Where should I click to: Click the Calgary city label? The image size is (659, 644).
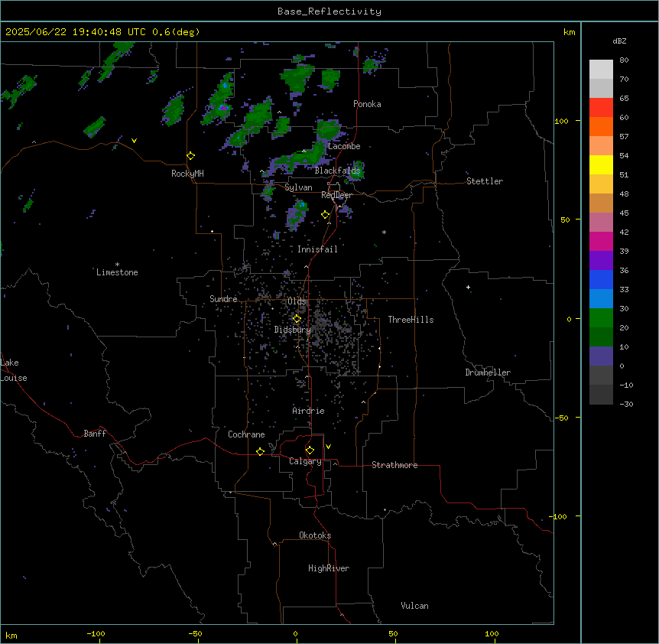click(305, 461)
